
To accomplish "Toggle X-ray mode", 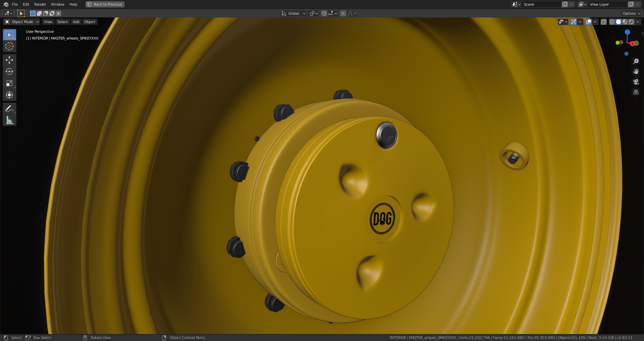I will (x=604, y=22).
